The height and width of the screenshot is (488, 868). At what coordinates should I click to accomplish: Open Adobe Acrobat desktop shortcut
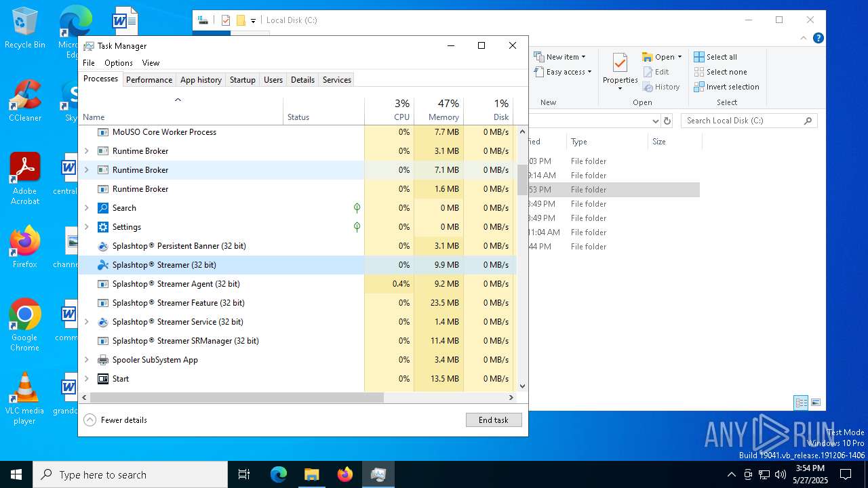click(x=25, y=179)
